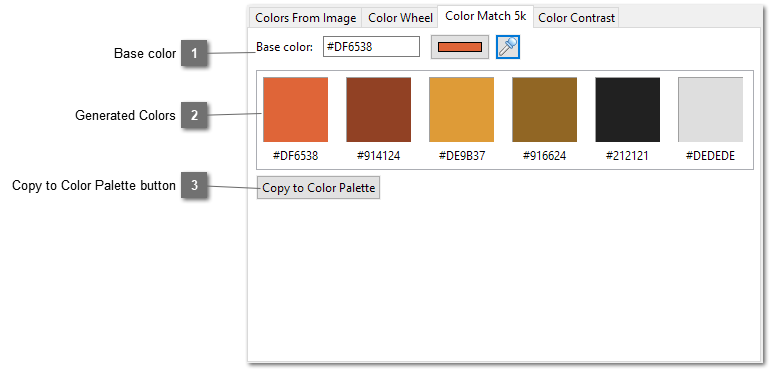The width and height of the screenshot is (772, 372).
Task: Click the #914124 hex label
Action: tap(379, 156)
